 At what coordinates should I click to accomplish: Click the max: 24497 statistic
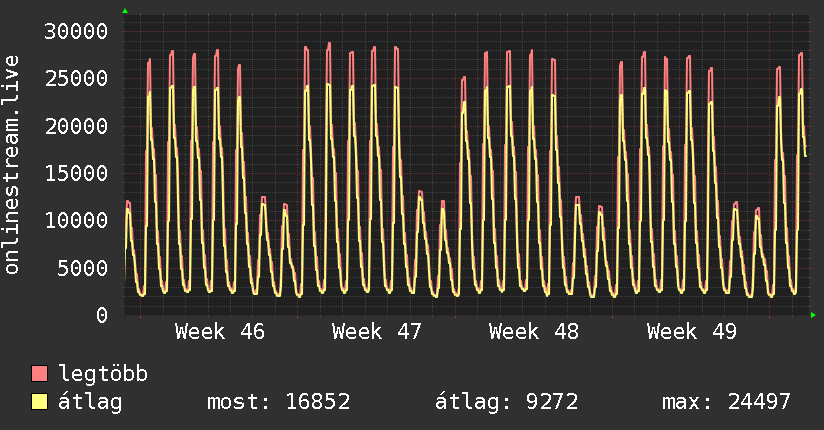(x=726, y=402)
